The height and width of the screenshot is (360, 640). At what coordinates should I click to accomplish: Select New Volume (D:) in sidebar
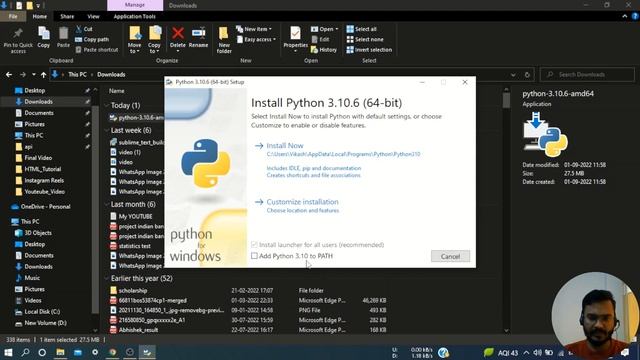click(x=45, y=323)
